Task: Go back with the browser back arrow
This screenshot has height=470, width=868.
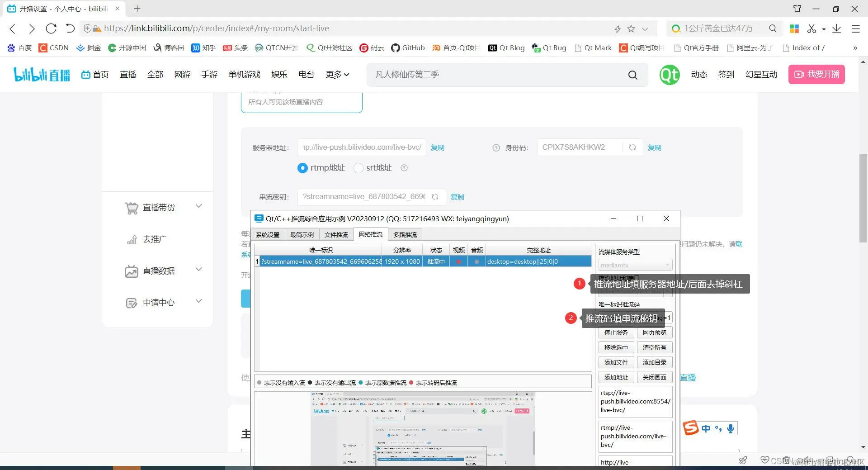Action: coord(13,28)
